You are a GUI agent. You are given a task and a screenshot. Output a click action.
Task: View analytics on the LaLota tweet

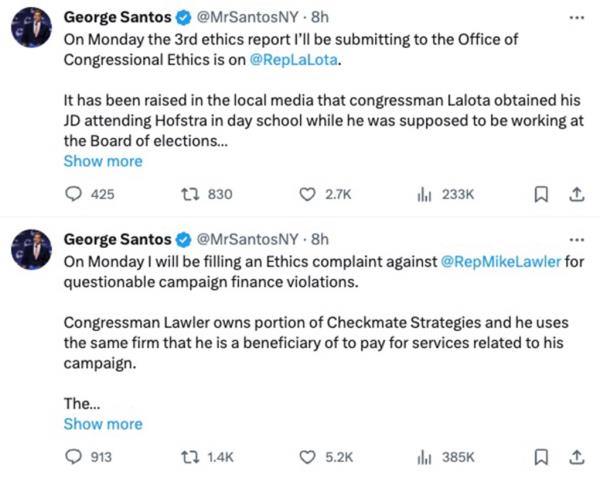tap(423, 195)
